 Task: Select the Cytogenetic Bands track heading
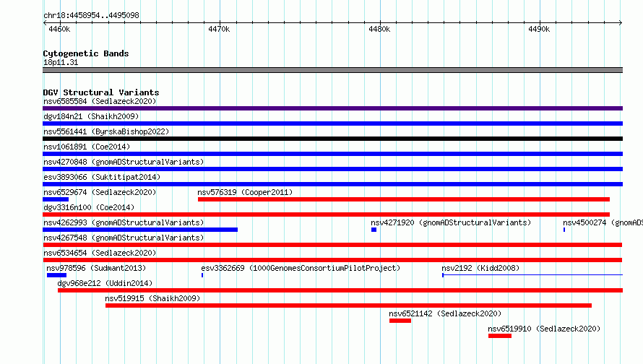(86, 53)
